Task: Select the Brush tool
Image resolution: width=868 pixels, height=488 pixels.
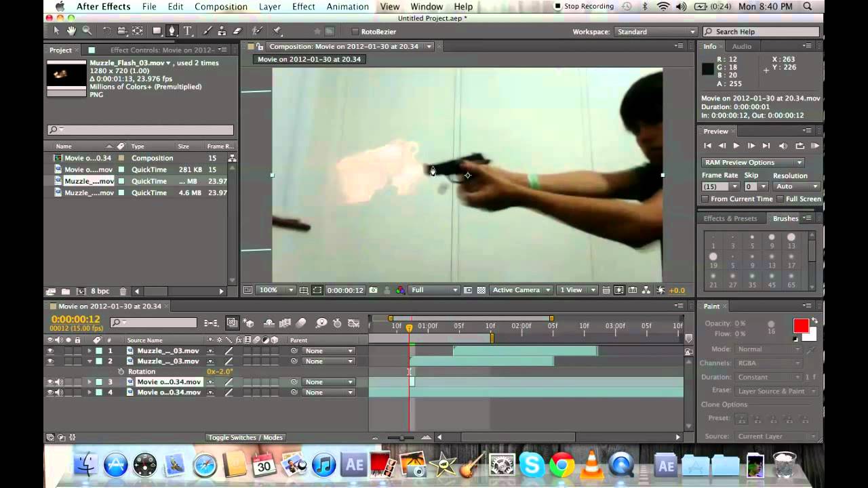Action: (x=208, y=31)
